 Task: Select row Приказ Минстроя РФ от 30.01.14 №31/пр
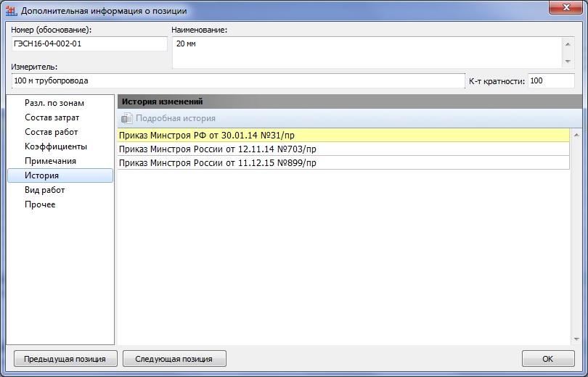343,135
